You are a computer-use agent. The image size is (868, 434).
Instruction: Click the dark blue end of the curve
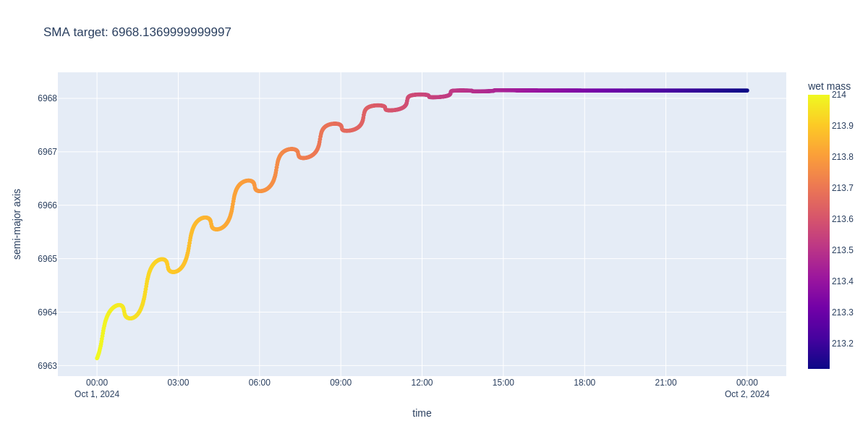[746, 90]
